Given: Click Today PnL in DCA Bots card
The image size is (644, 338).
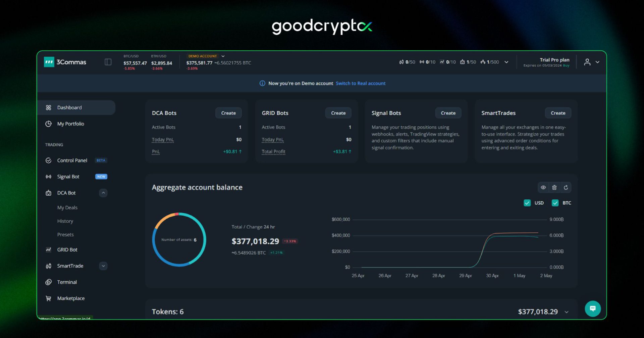Looking at the screenshot, I should tap(163, 139).
